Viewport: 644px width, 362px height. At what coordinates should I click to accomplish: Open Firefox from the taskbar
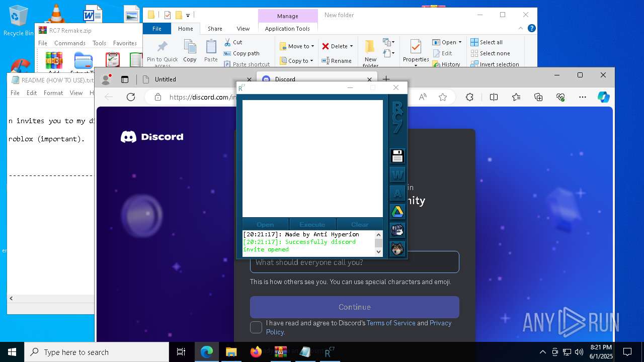click(x=256, y=352)
